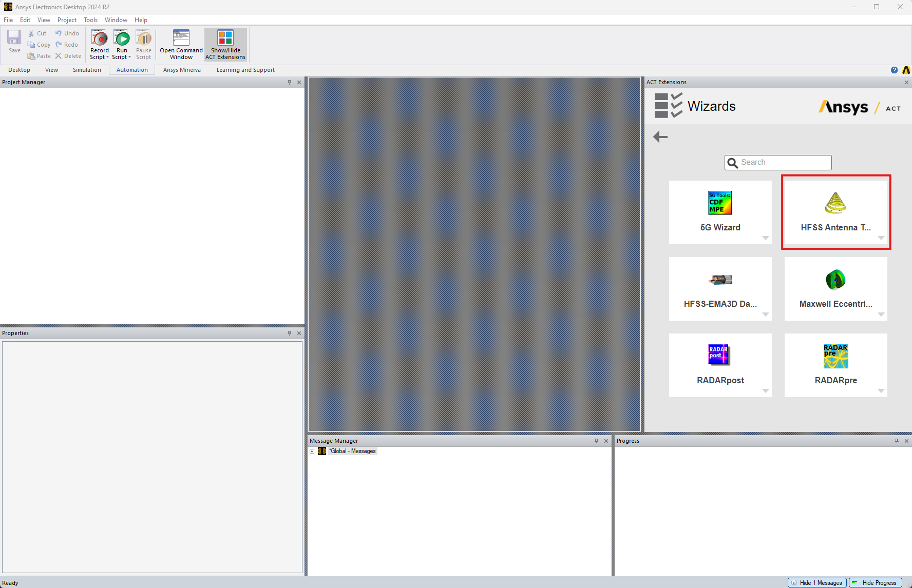The width and height of the screenshot is (912, 588).
Task: Switch to the Automation ribbon tab
Action: (x=132, y=70)
